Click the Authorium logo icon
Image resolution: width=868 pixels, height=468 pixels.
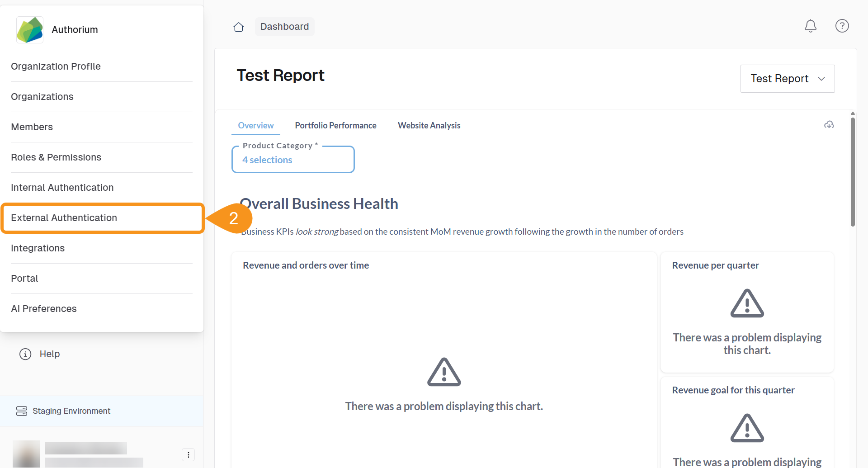coord(30,30)
